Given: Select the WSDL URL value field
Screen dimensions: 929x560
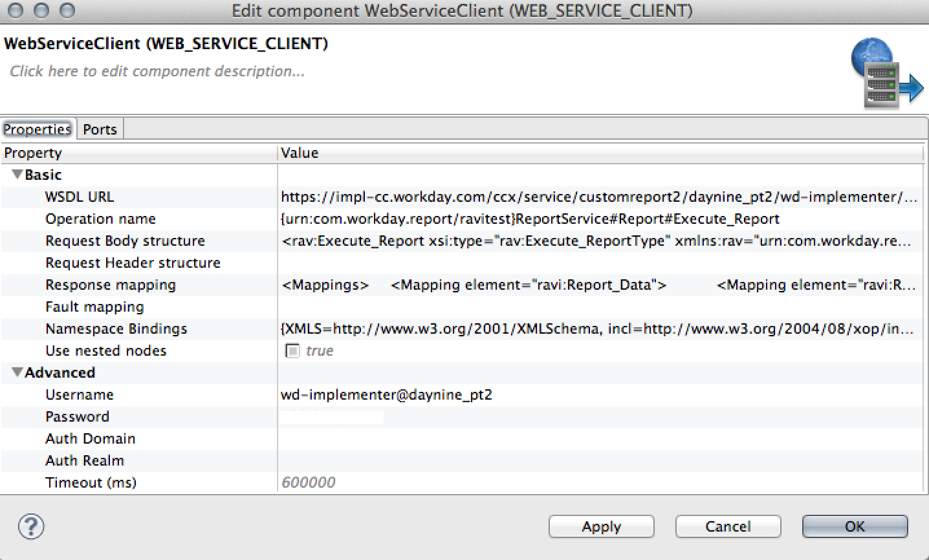Looking at the screenshot, I should pyautogui.click(x=600, y=197).
